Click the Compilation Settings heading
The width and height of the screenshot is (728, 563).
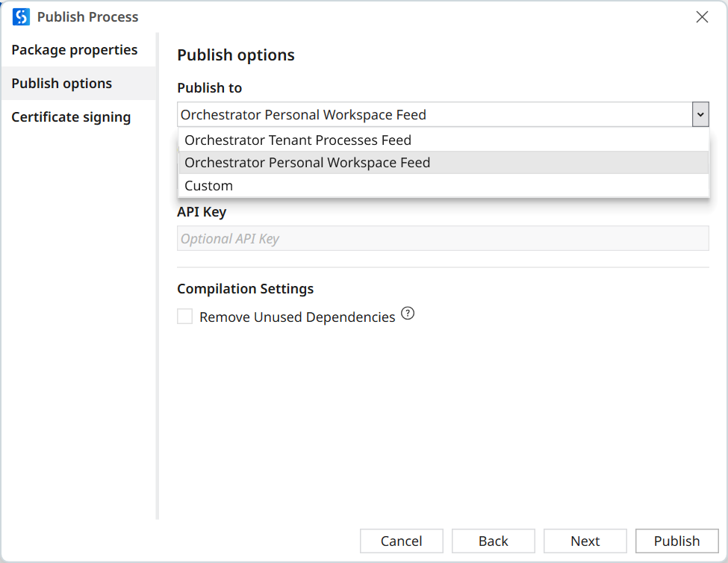(245, 289)
